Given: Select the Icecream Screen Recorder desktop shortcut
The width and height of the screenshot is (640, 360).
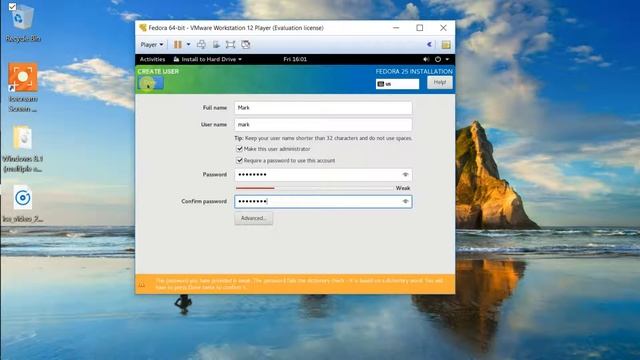Looking at the screenshot, I should click(x=23, y=88).
